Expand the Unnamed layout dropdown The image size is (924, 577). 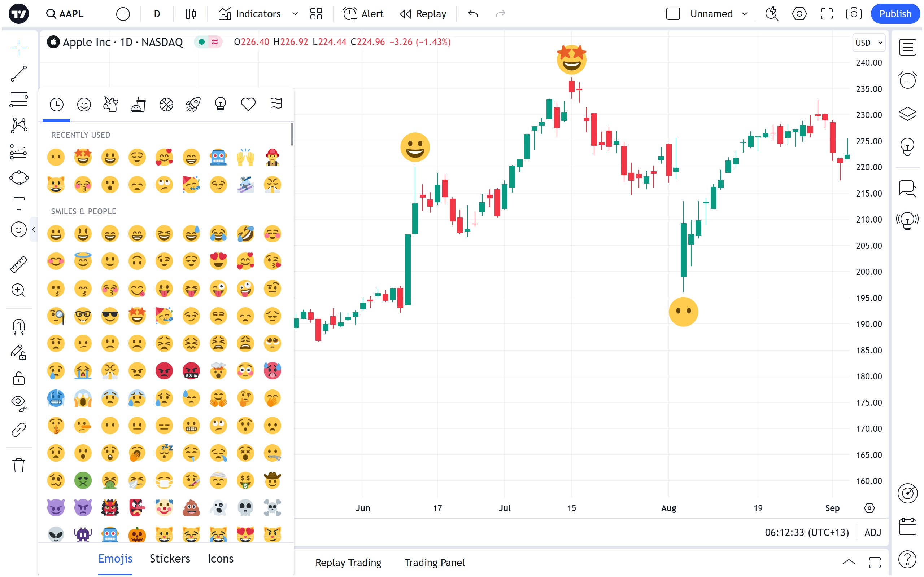tap(744, 14)
